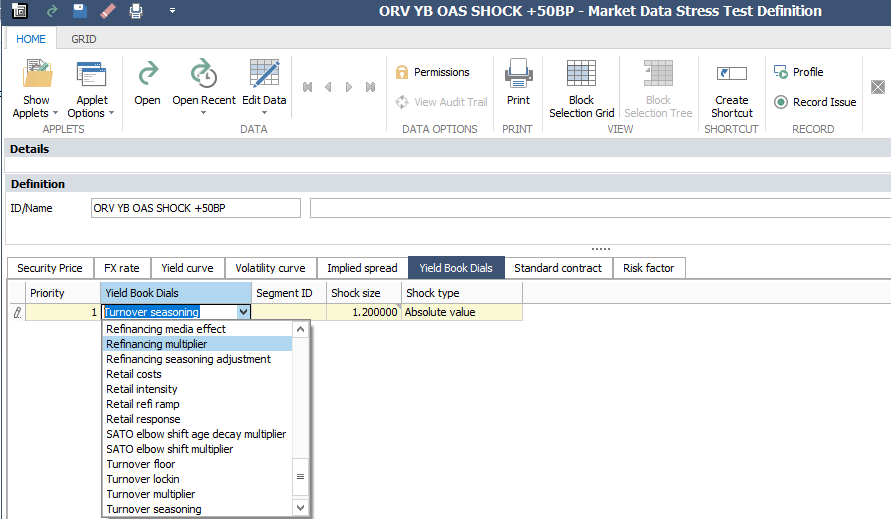The image size is (891, 519).
Task: Go to previous record arrow
Action: [x=328, y=87]
